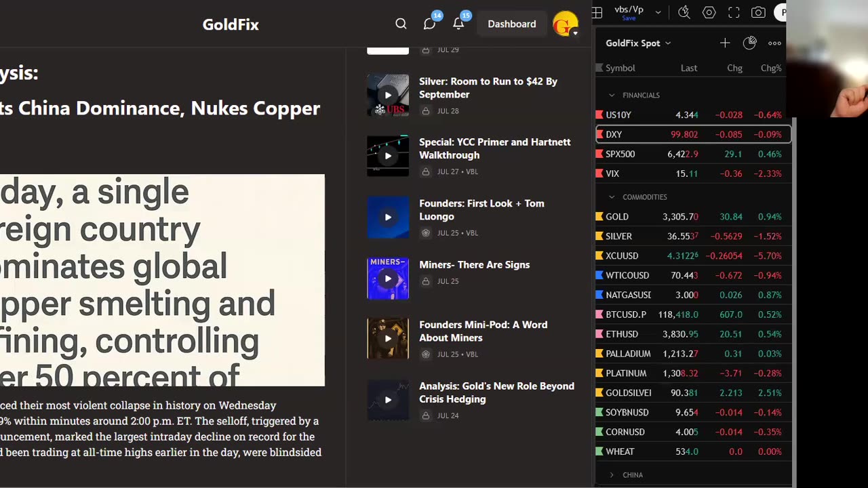
Task: Open the GoldFix site title link
Action: [231, 24]
